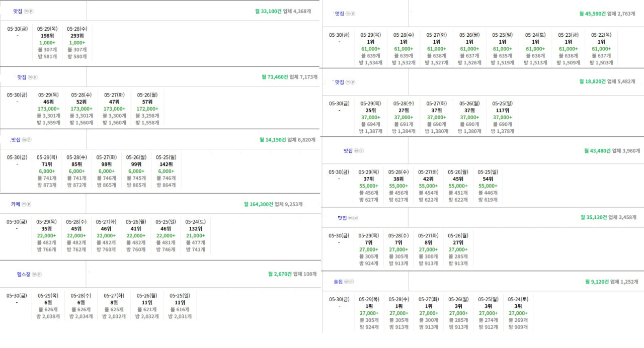The height and width of the screenshot is (348, 644).
Task: Select the 198위 rank entry for 05-29
Action: 47,36
